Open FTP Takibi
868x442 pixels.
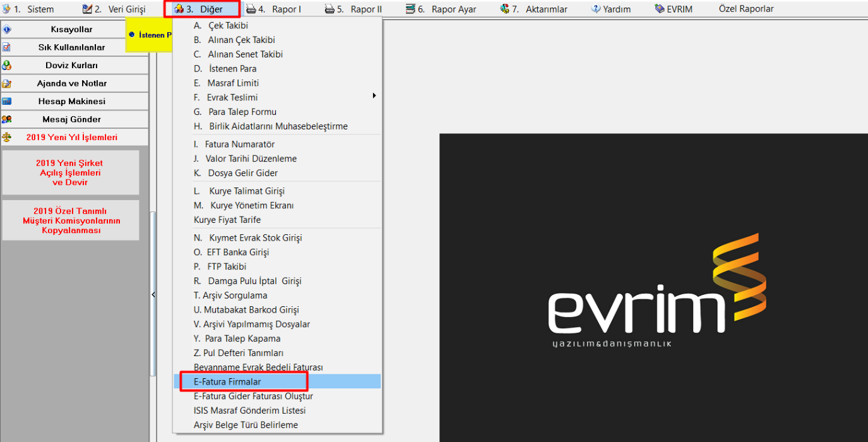278,266
